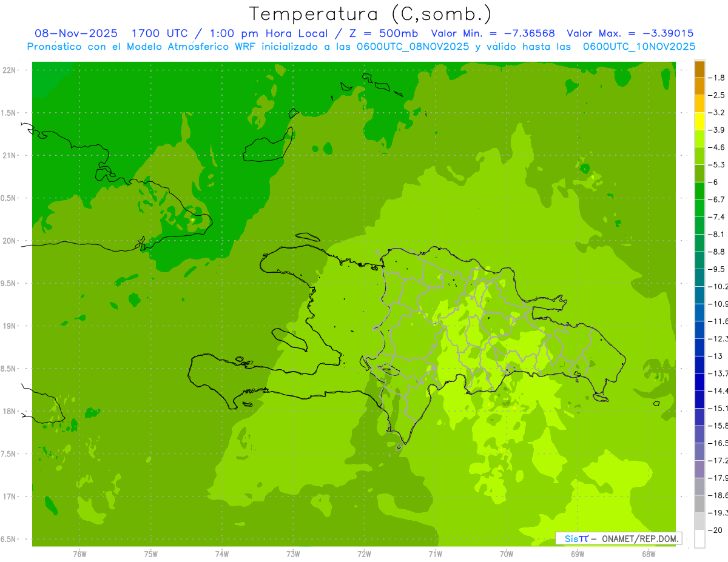The height and width of the screenshot is (562, 728).
Task: Click the longitude label "76W"
Action: coord(79,554)
